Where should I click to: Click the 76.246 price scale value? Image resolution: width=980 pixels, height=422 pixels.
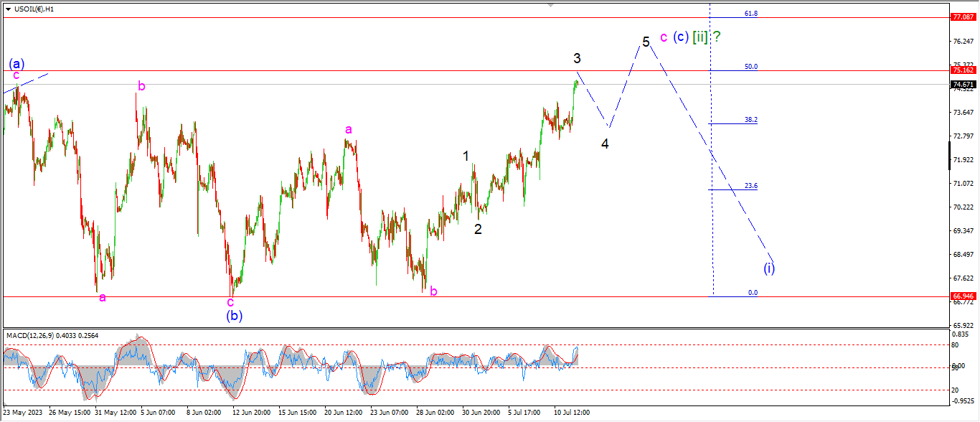click(962, 41)
